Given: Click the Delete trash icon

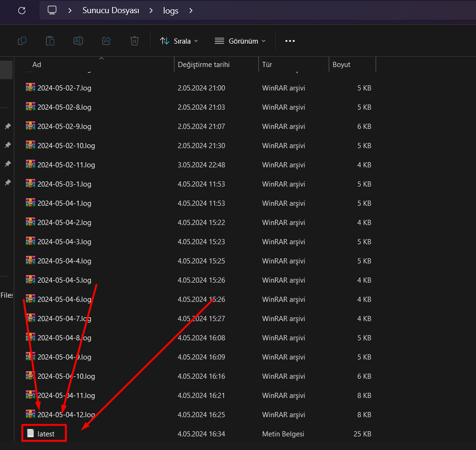Looking at the screenshot, I should point(135,41).
